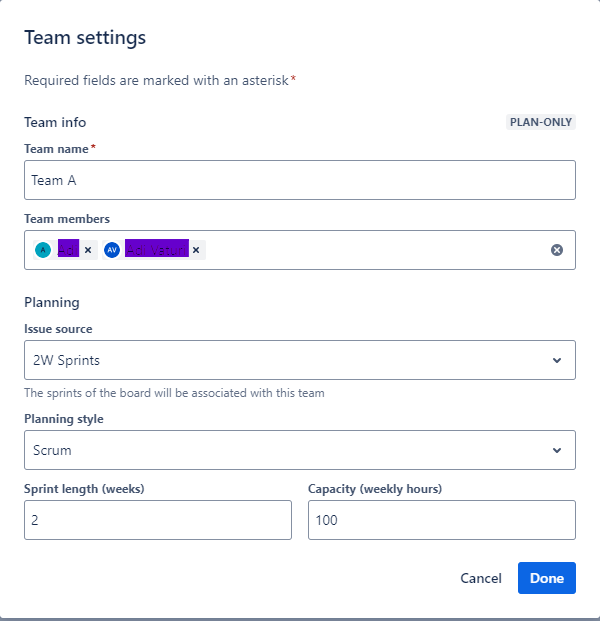Viewport: 600px width, 621px height.
Task: Click the Planning section title
Action: (52, 302)
